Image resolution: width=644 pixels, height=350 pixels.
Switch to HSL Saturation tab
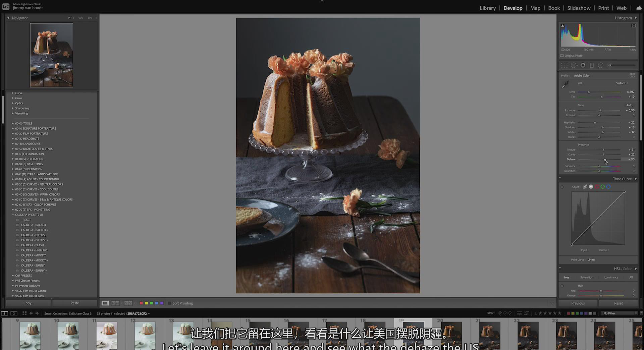click(586, 277)
